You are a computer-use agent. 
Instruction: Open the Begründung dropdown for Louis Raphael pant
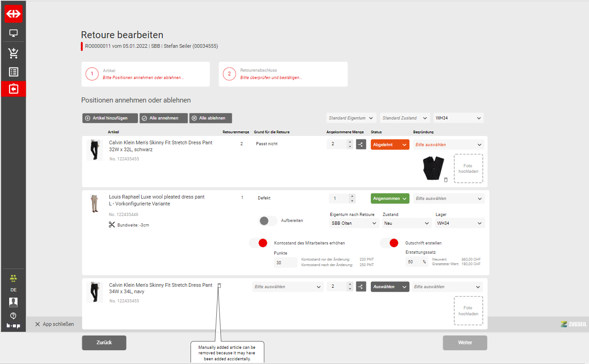449,199
